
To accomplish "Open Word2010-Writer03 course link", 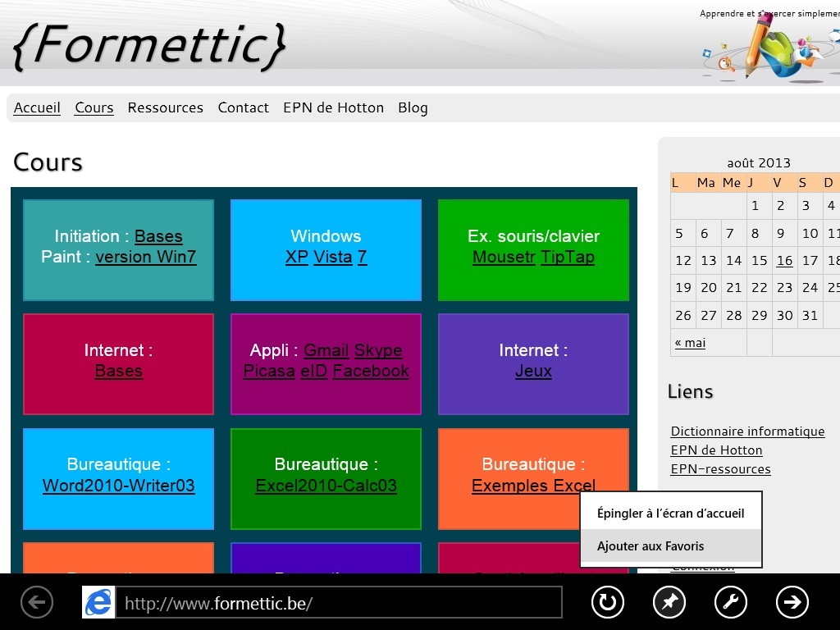I will click(x=118, y=486).
